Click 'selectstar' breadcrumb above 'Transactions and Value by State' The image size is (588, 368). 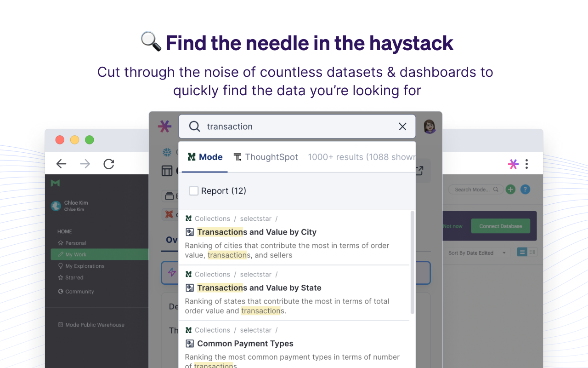(x=256, y=274)
